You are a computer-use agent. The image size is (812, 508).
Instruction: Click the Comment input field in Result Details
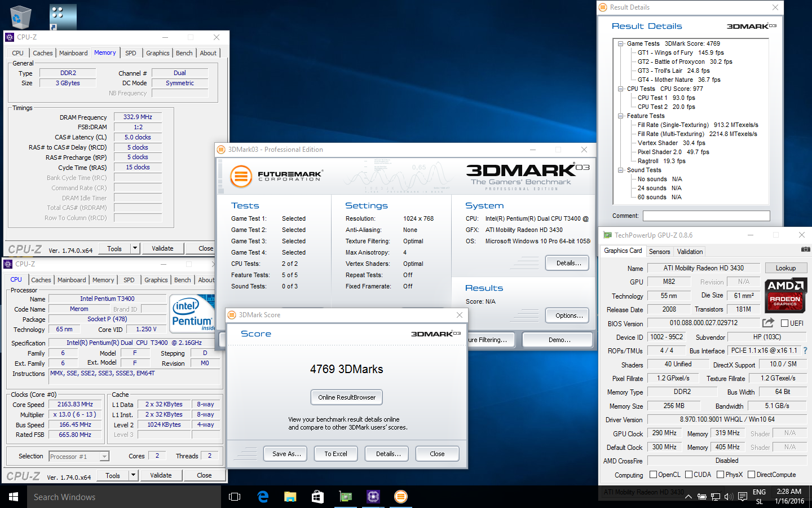click(707, 216)
